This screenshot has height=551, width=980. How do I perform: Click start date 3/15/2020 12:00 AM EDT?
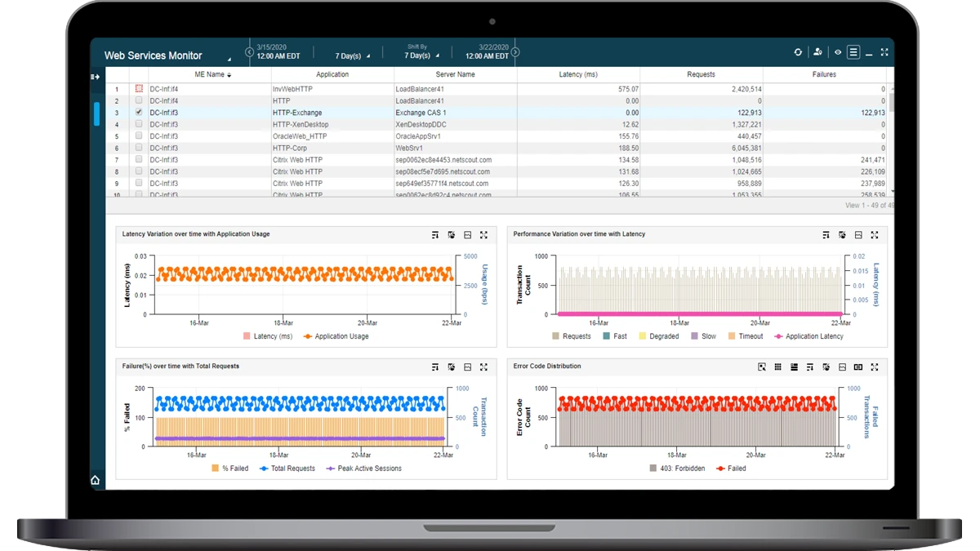[x=278, y=52]
